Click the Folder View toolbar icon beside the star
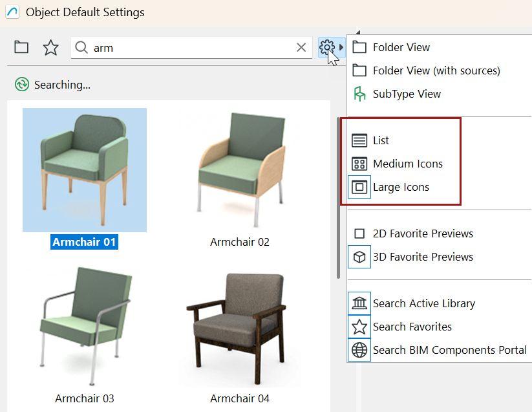Image resolution: width=532 pixels, height=412 pixels. (21, 47)
